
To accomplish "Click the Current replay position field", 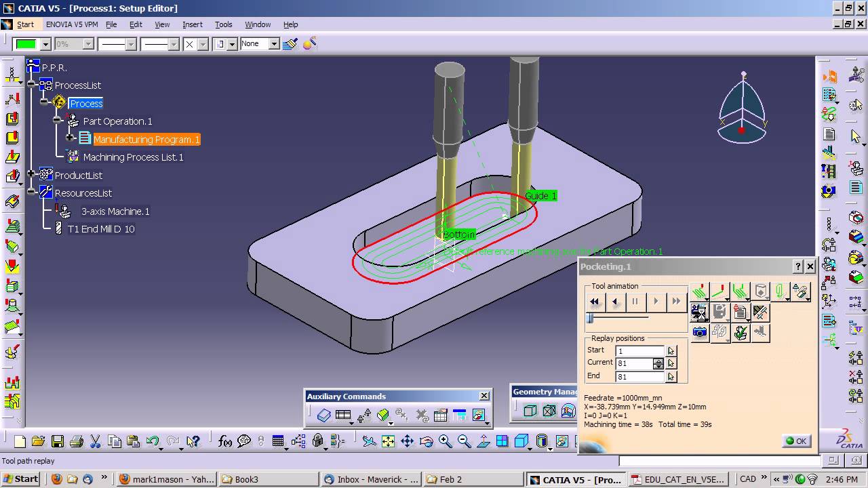I will point(635,363).
